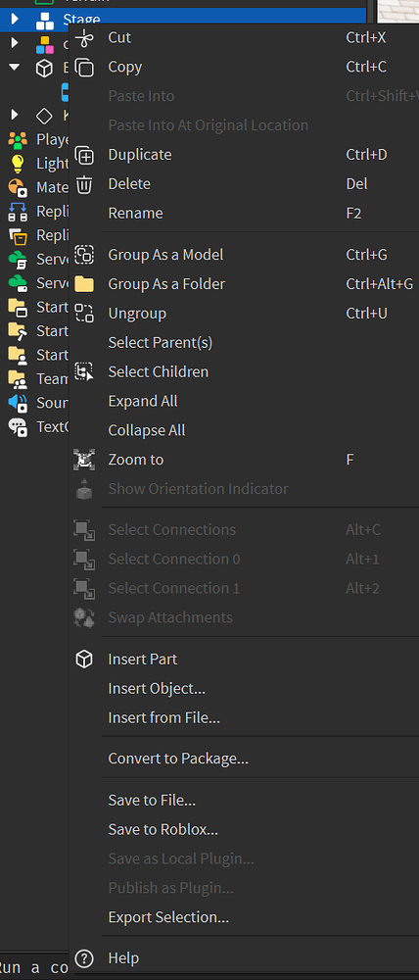Click the Group As a Model icon
Image resolution: width=419 pixels, height=980 pixels.
coord(83,255)
